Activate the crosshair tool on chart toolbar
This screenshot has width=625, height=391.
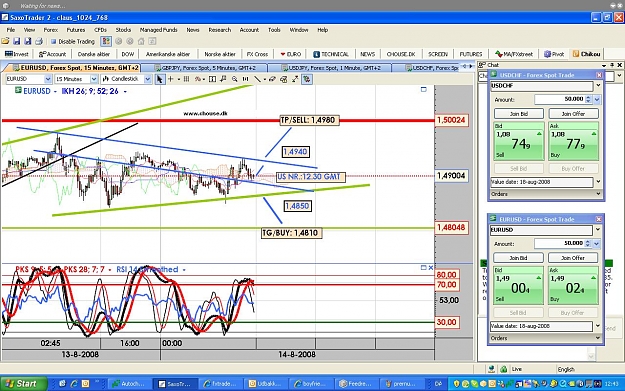click(x=171, y=79)
